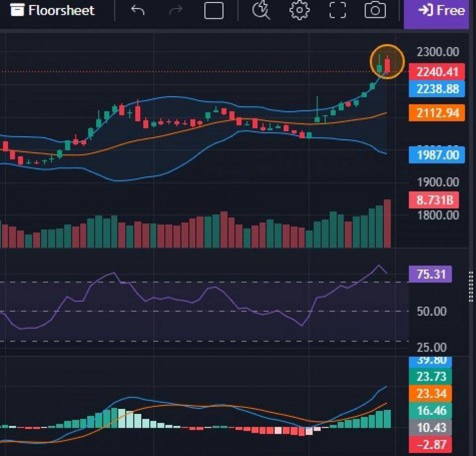476x456 pixels.
Task: Click the tallest red volume bar
Action: coord(387,224)
